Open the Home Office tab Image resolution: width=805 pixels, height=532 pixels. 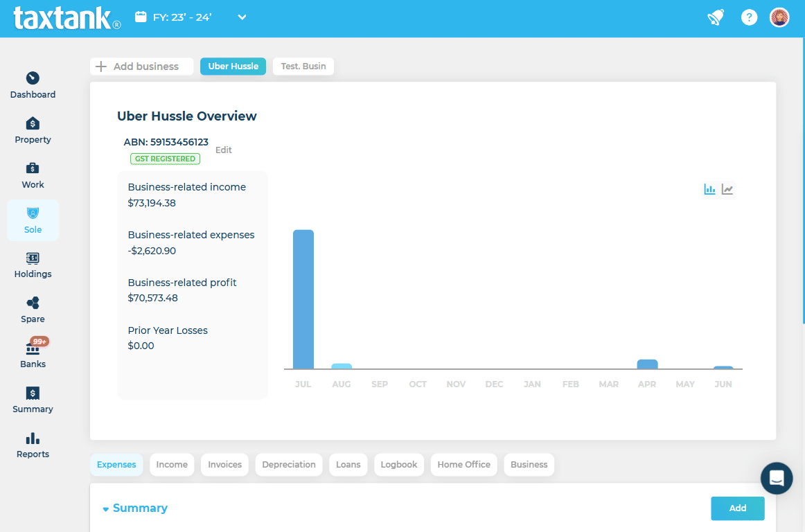click(x=464, y=465)
